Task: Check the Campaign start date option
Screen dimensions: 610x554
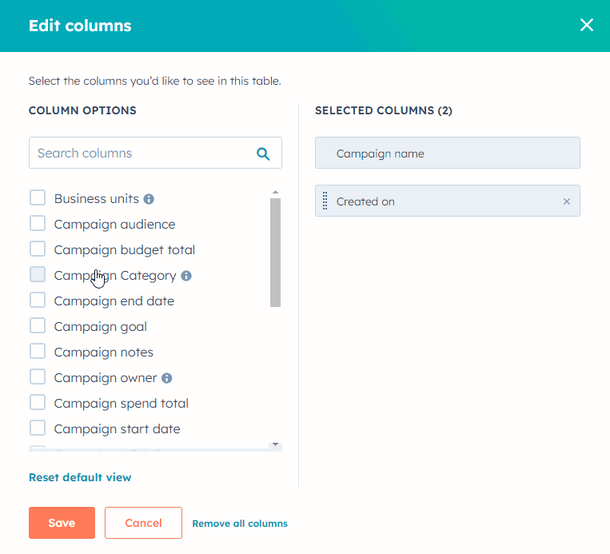Action: point(37,429)
